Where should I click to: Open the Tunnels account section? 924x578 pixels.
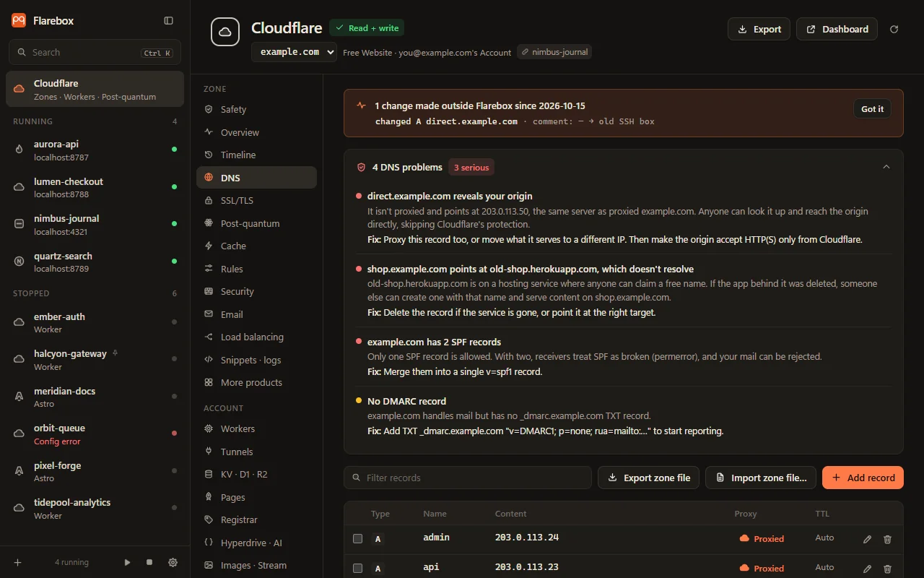click(x=256, y=452)
